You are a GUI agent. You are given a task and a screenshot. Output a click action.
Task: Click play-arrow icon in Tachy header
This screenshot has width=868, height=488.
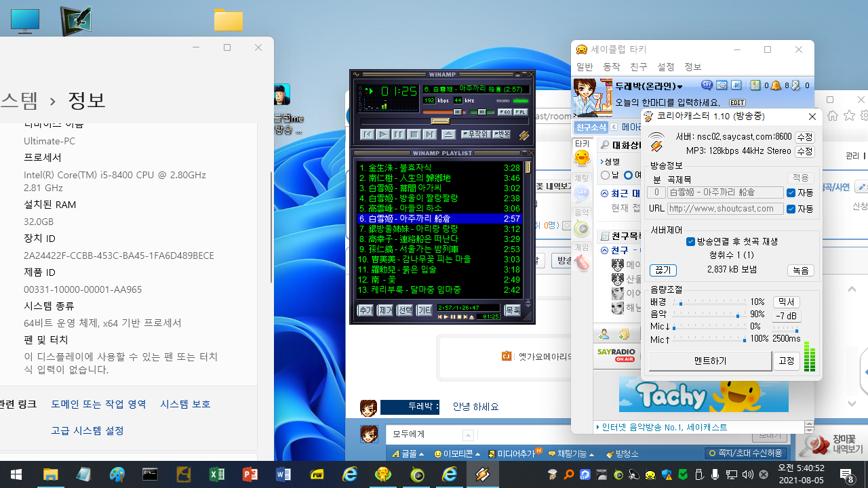coord(736,85)
